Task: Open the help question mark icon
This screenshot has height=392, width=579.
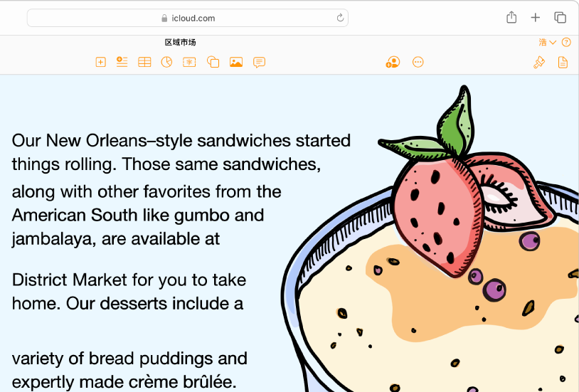Action: pos(566,42)
